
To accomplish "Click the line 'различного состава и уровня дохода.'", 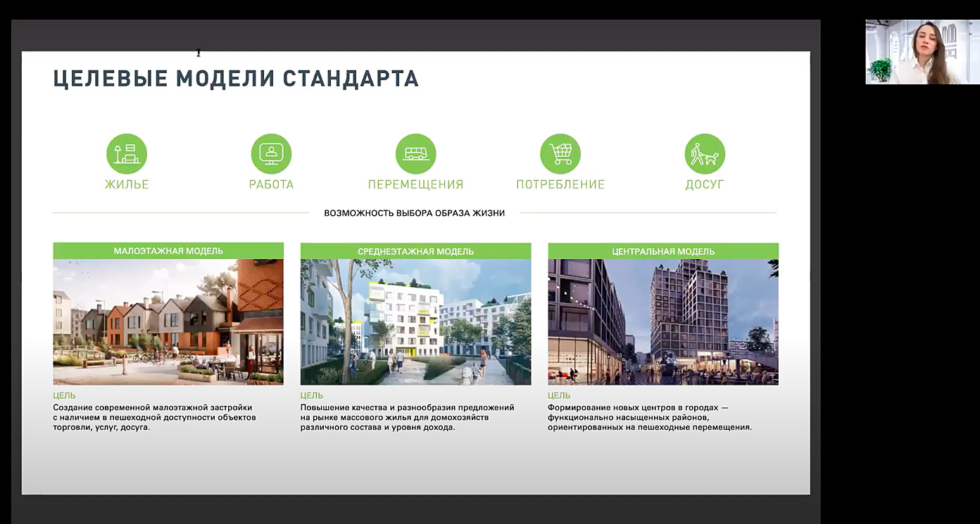I will pyautogui.click(x=377, y=428).
